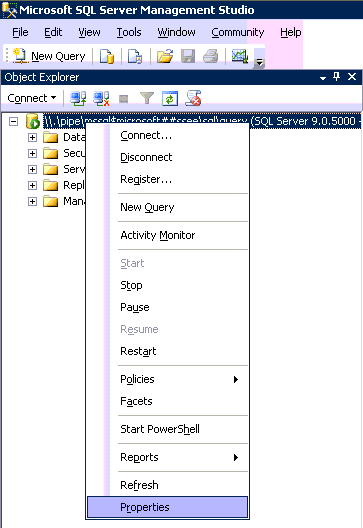Click the Save disk icon
Screen dimensions: 363x528
[188, 56]
